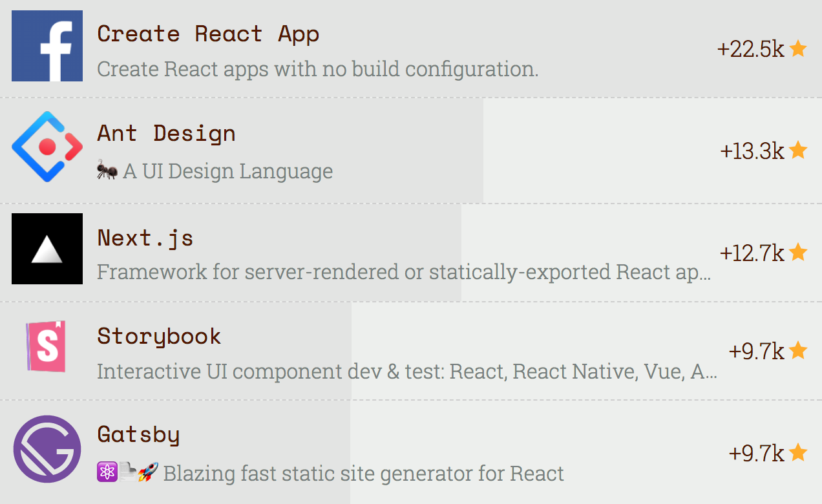
Task: Click the Facebook logo for Create React App
Action: click(x=47, y=46)
